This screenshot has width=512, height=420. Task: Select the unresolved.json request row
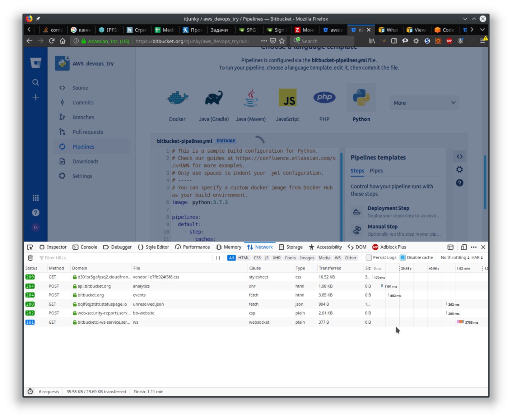point(256,304)
